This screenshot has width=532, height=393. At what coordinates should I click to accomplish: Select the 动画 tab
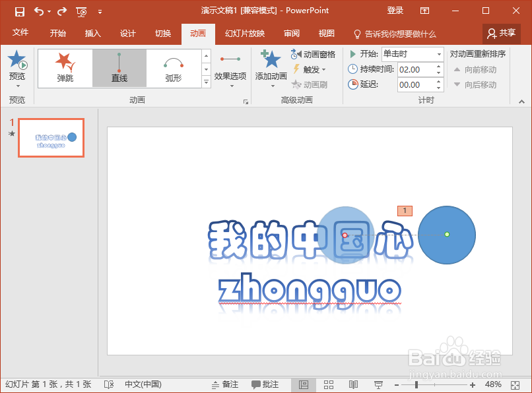(198, 34)
